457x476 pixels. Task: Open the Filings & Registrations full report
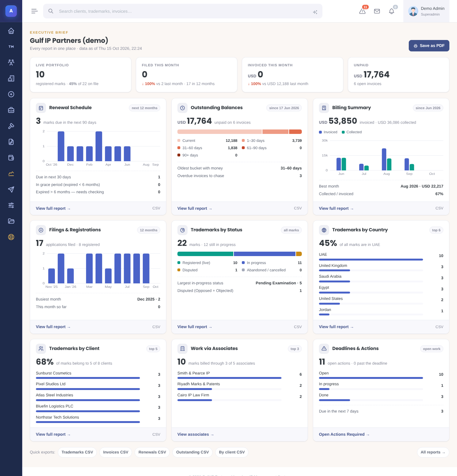coord(53,327)
